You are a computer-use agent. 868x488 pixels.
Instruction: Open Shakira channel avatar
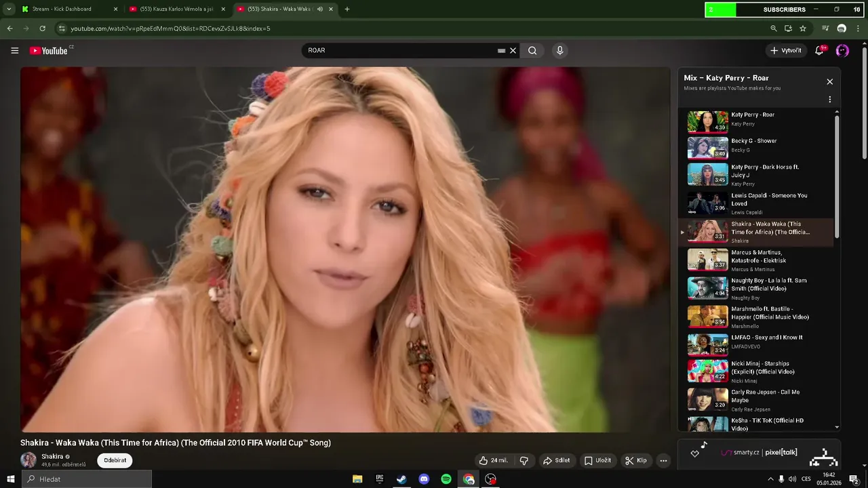click(x=28, y=460)
